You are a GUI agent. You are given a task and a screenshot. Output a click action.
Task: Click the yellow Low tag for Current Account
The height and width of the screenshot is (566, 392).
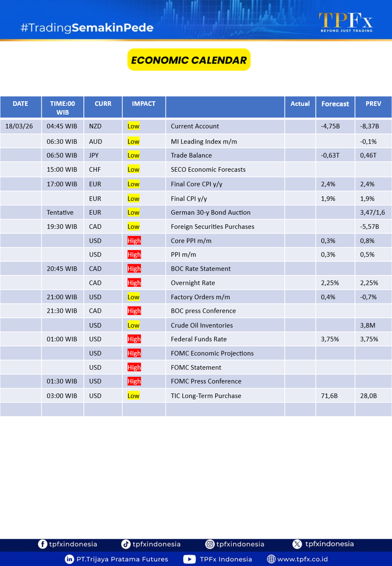[133, 126]
